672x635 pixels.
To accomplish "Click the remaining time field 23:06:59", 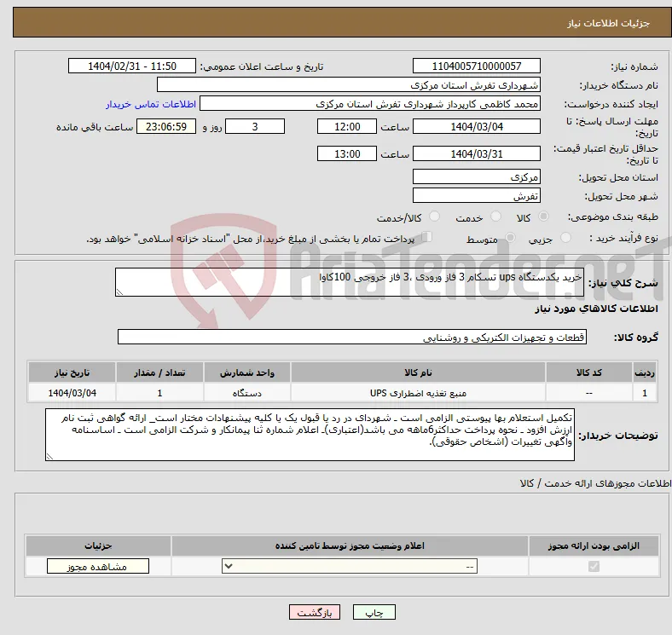I will (166, 126).
